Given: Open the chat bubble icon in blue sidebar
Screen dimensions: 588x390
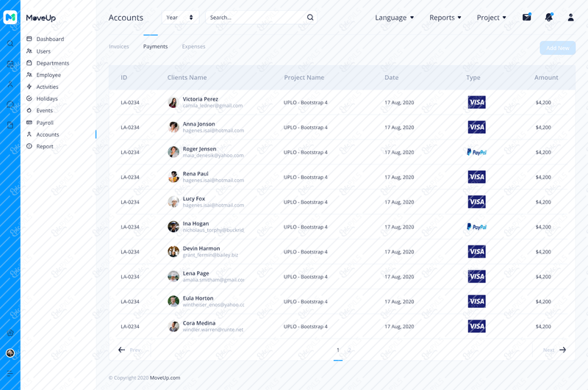Looking at the screenshot, I should point(10,104).
